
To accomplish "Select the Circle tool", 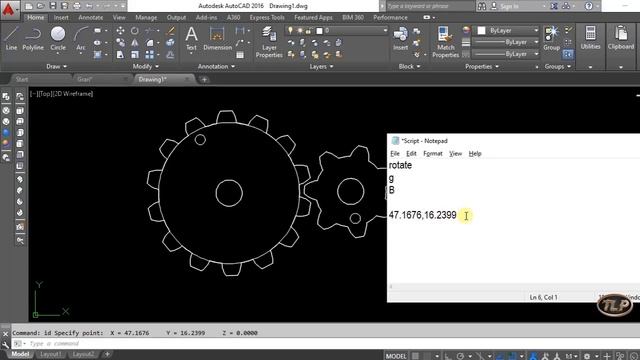I will pyautogui.click(x=58, y=39).
